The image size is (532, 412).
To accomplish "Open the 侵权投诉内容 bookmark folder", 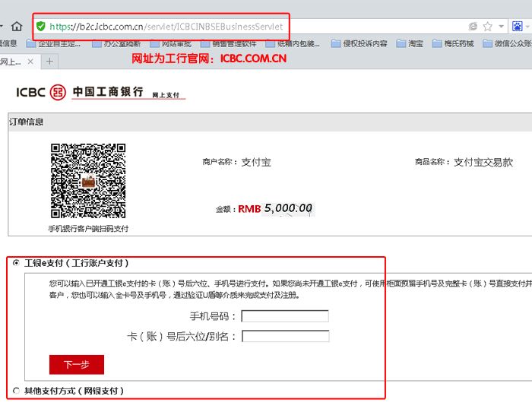I will (x=359, y=43).
